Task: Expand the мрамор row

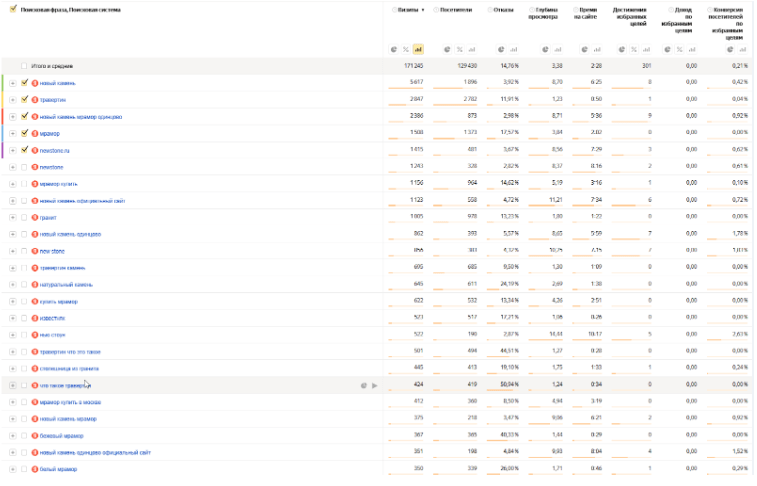Action: (13, 134)
